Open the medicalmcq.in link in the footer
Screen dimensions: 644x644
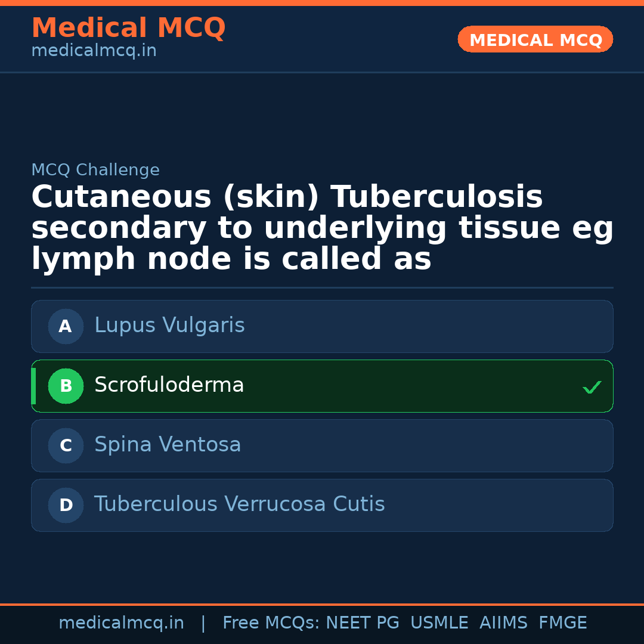click(121, 623)
